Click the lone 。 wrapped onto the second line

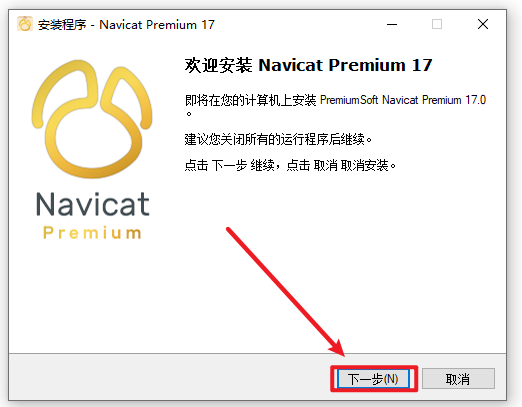click(x=189, y=114)
